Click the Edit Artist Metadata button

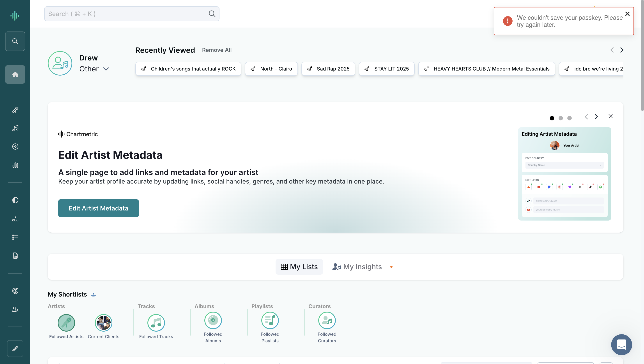(99, 208)
